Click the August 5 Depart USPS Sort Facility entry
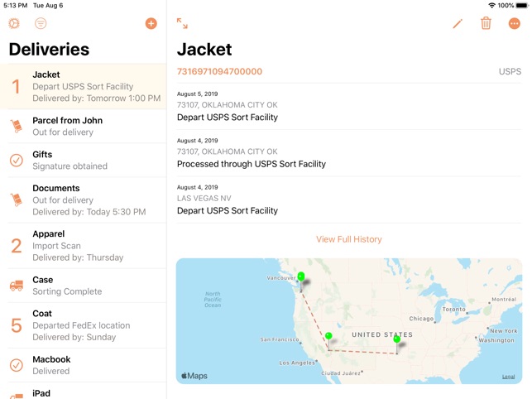Viewport: 532px width, 399px height. click(349, 106)
